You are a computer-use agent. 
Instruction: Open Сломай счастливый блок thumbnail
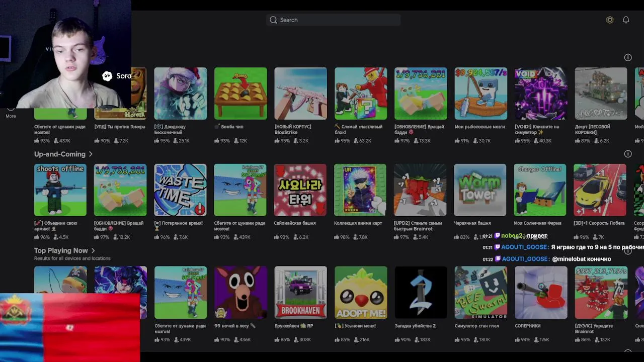(361, 94)
